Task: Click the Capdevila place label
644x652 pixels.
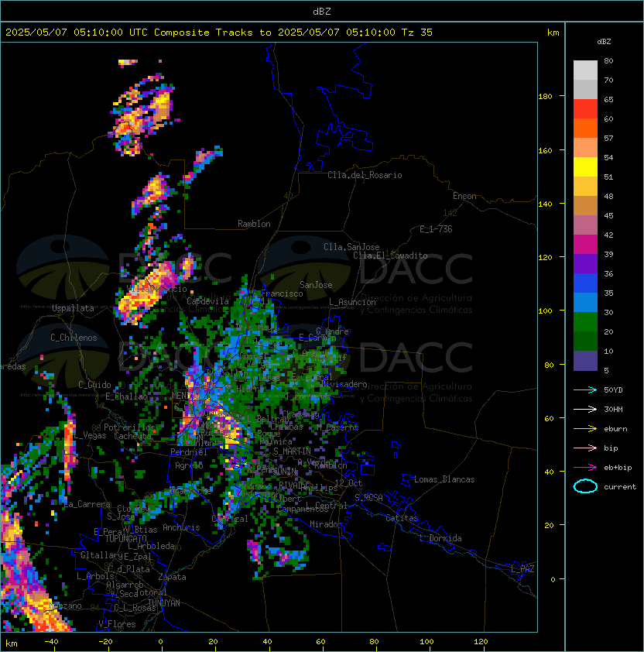Action: pyautogui.click(x=208, y=301)
